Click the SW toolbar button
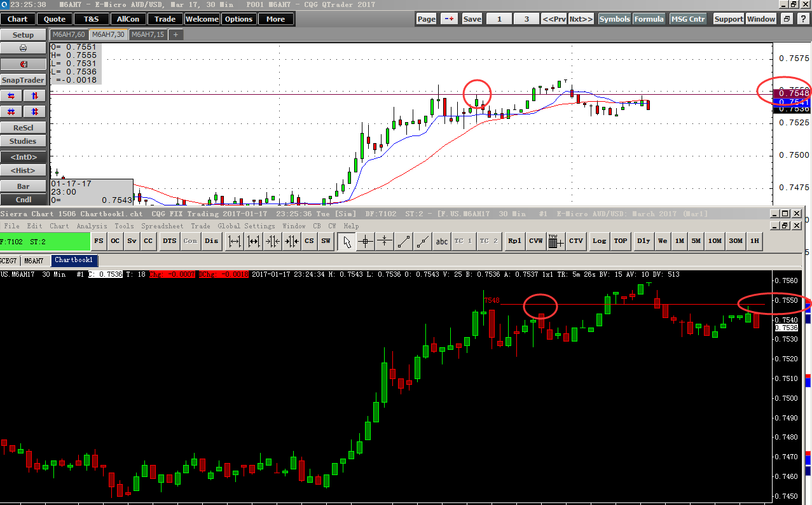812x505 pixels. pos(326,241)
